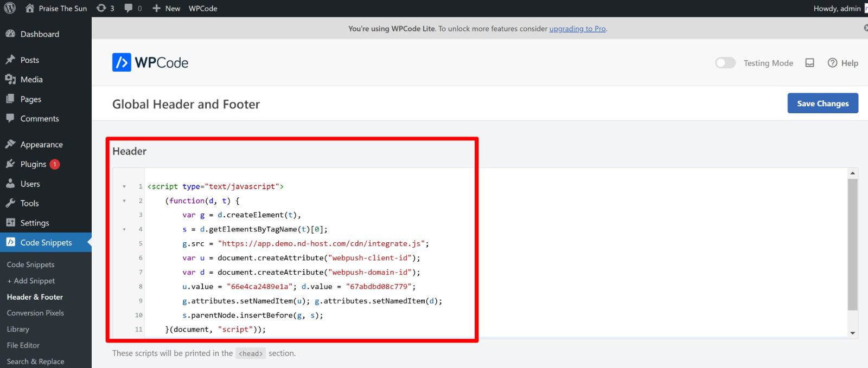The image size is (868, 368).
Task: Open the WPCode inbox notifications icon
Action: point(809,63)
